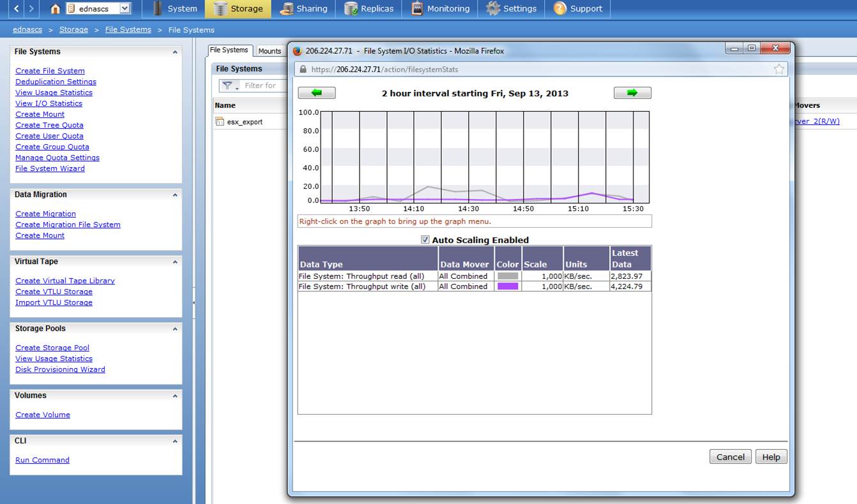This screenshot has height=504, width=857.
Task: Click the purple throughput write color swatch
Action: 508,286
